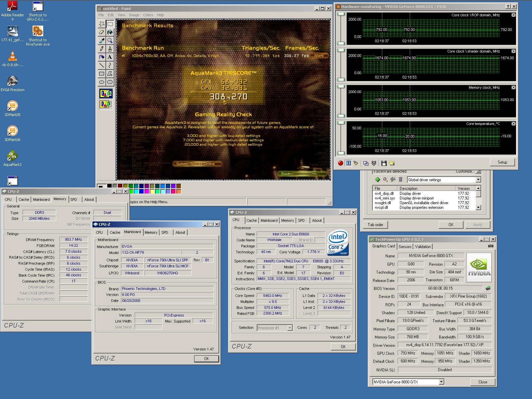
Task: Pick the Eraser tool in Paint
Action: coord(101,32)
